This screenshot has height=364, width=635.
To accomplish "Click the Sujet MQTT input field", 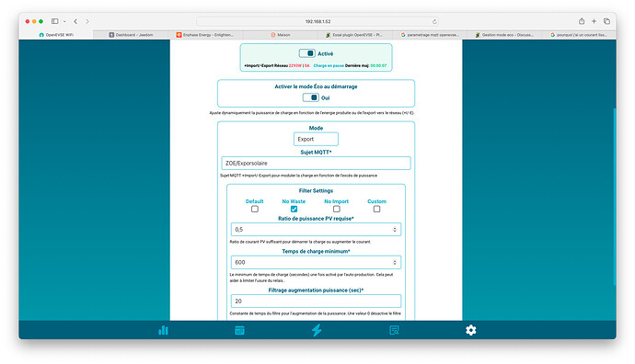I will pos(316,163).
